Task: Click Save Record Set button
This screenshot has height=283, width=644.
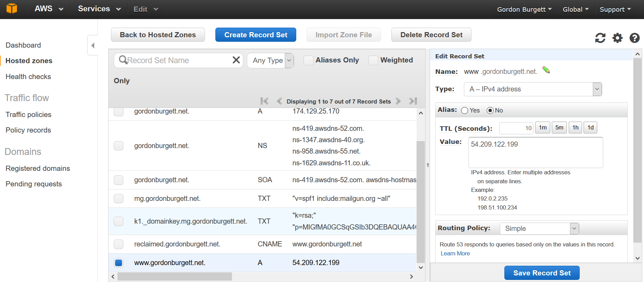Action: [542, 273]
